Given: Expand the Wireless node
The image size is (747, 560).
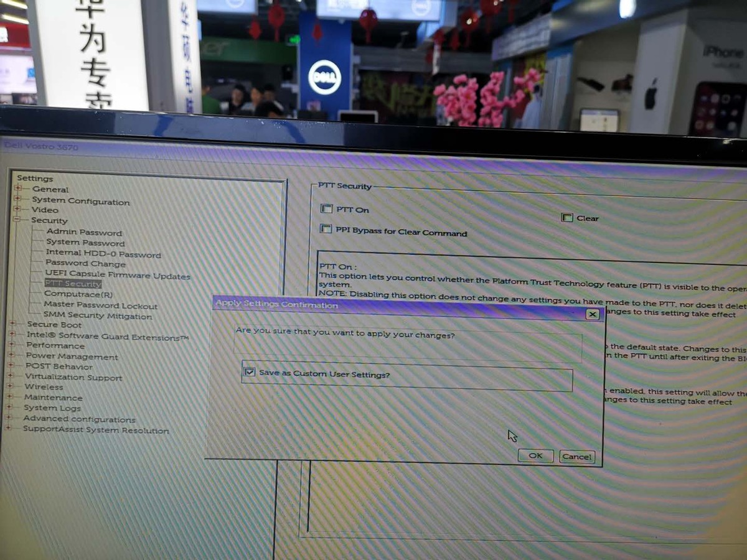Looking at the screenshot, I should coord(11,386).
